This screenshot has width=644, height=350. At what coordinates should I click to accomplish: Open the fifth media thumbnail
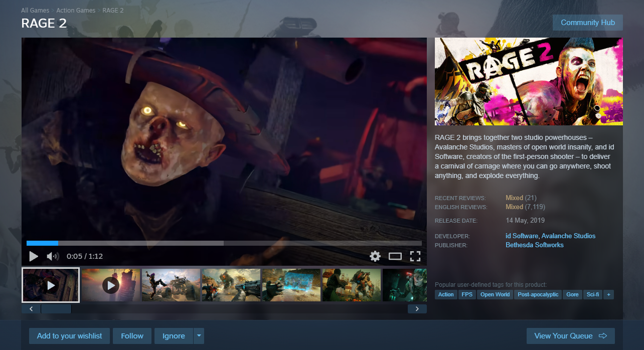pyautogui.click(x=291, y=285)
